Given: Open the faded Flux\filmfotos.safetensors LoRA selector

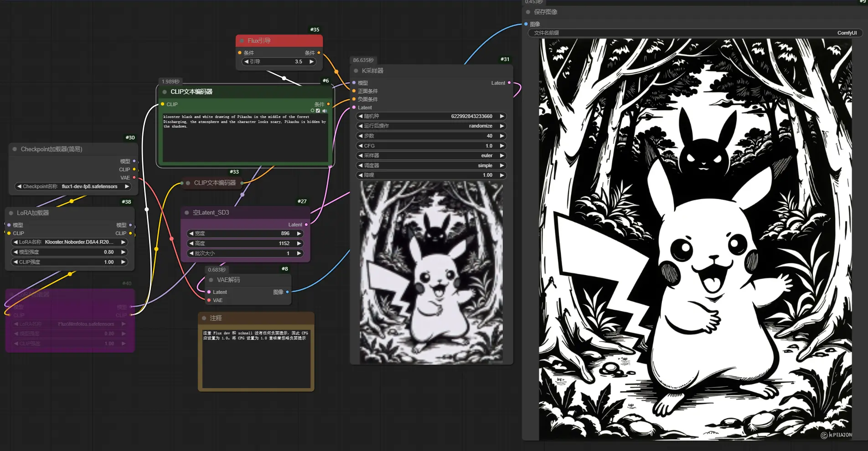Looking at the screenshot, I should pos(69,324).
